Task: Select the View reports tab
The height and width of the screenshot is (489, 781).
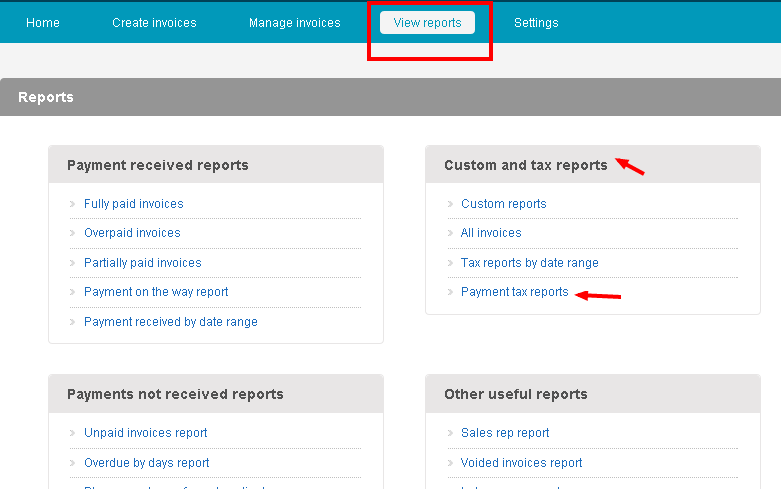Action: [x=427, y=23]
